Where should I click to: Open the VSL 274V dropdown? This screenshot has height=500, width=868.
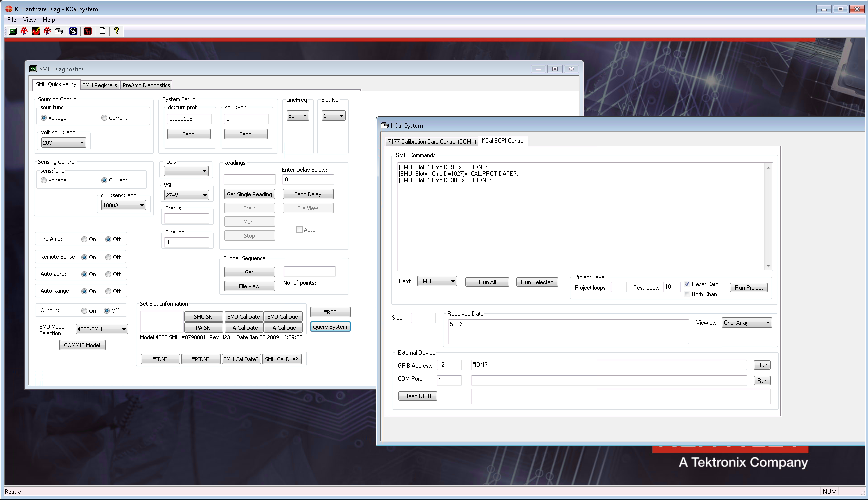(x=186, y=195)
